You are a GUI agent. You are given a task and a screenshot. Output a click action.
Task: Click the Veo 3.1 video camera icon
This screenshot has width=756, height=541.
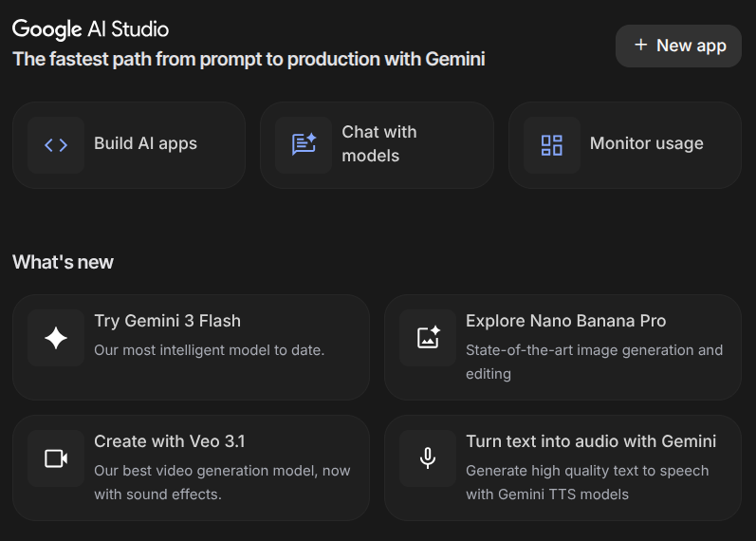tap(56, 458)
